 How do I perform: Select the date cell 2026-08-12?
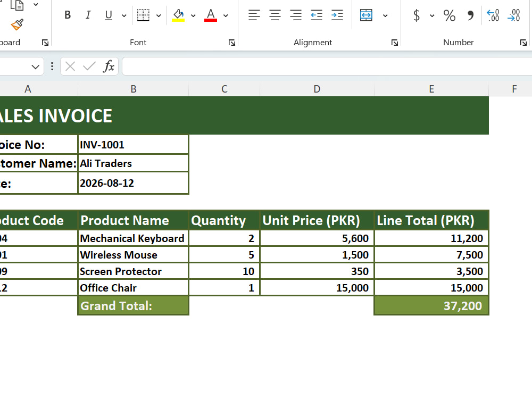134,183
